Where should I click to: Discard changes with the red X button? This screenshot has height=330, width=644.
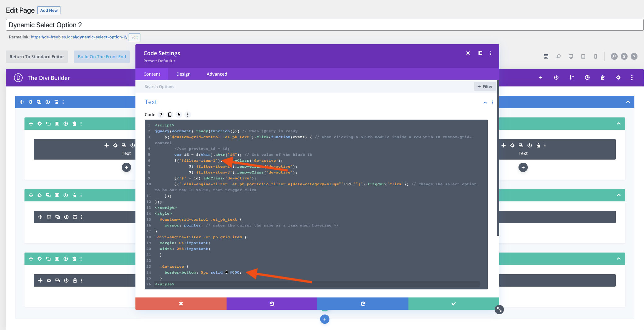tap(181, 304)
